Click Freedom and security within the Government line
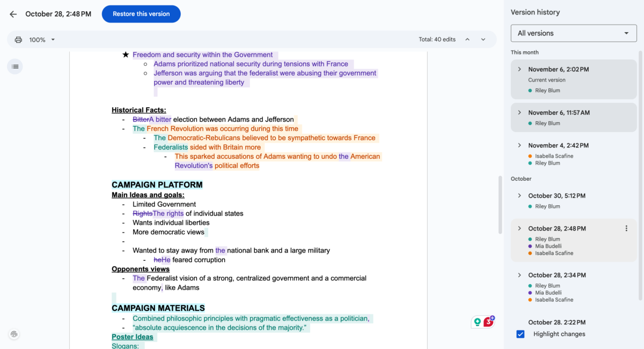The image size is (644, 349). click(x=203, y=55)
